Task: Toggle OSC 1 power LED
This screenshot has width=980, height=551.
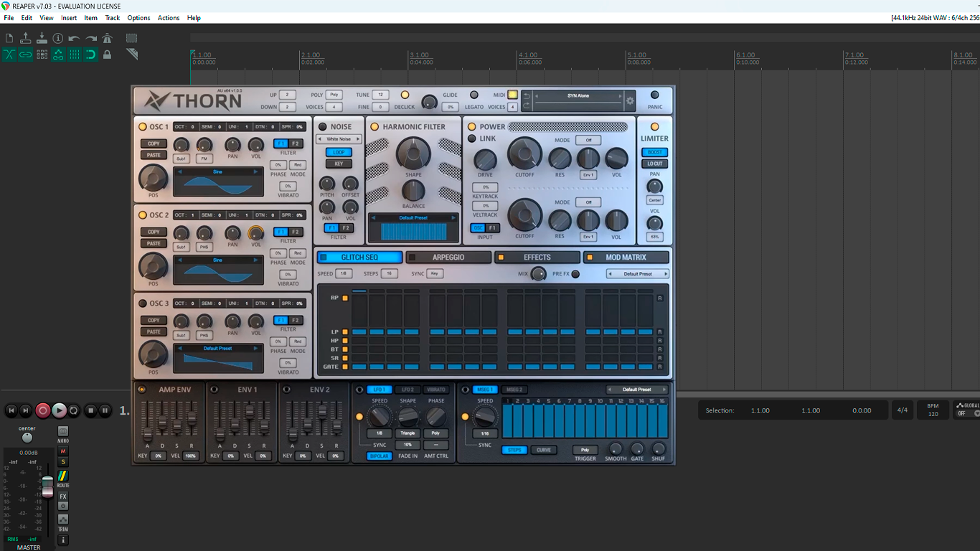Action: pyautogui.click(x=143, y=126)
